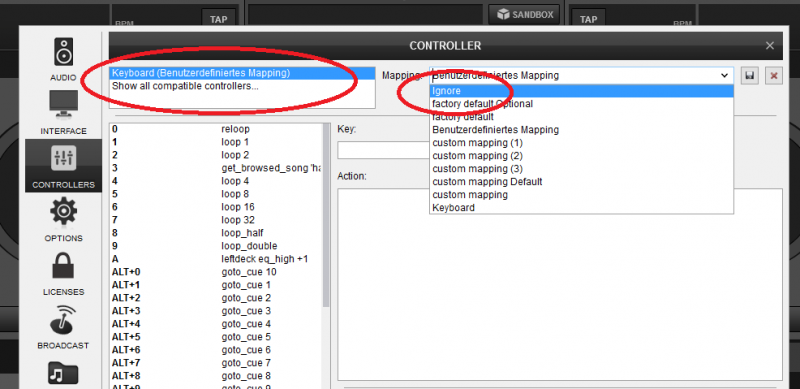The width and height of the screenshot is (800, 389).
Task: Select ALT+8 goto_cue 8 row
Action: [x=216, y=376]
